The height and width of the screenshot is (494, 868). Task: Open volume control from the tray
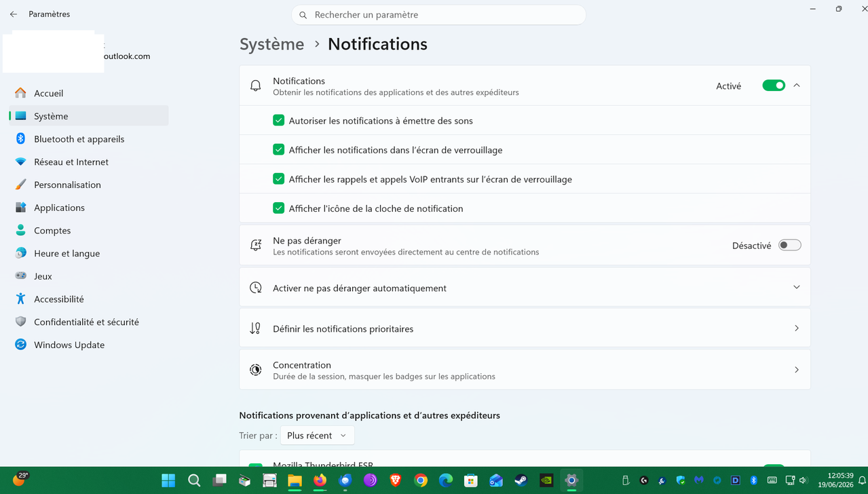804,480
